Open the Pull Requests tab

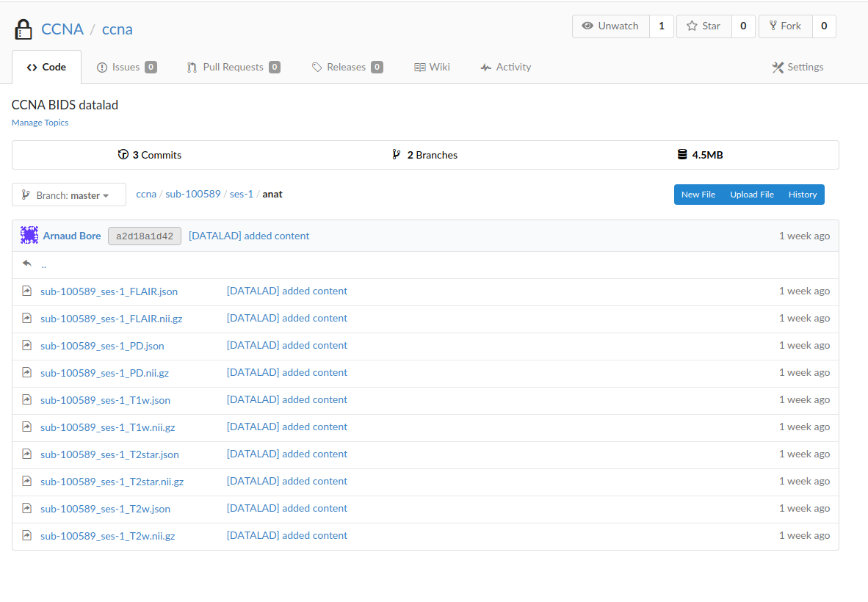click(234, 67)
